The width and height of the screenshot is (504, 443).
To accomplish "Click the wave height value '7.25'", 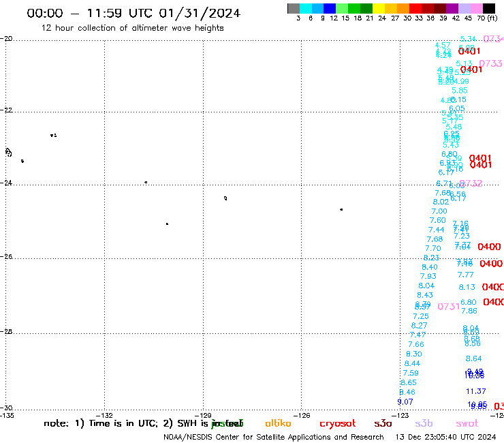I will 421,316.
